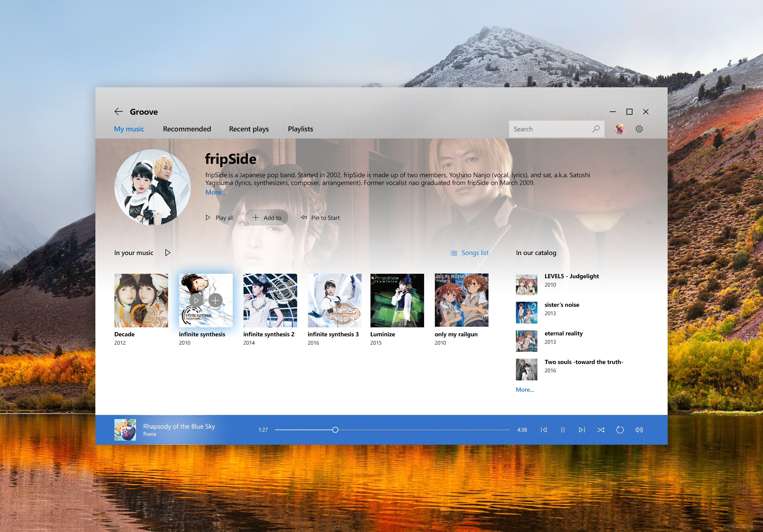Click the playback progress slider thumb

[335, 430]
